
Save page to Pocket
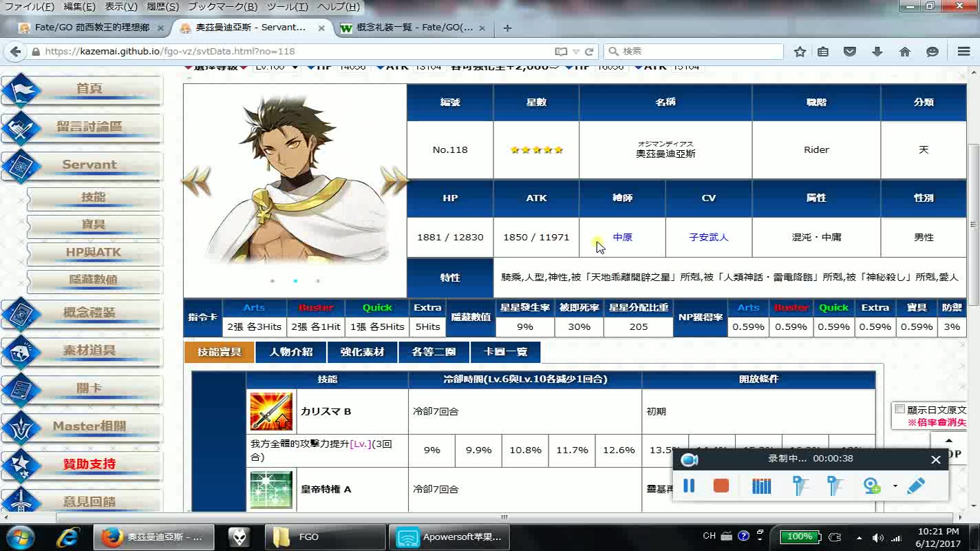point(850,52)
